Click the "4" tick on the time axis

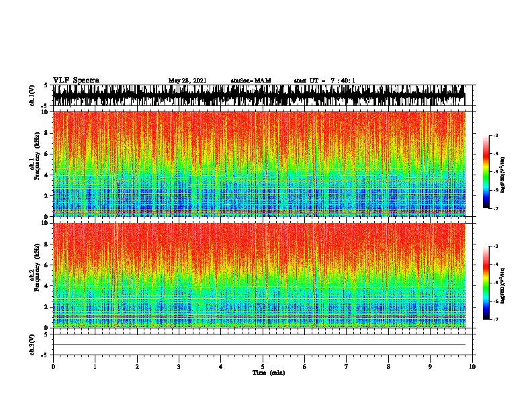[221, 367]
